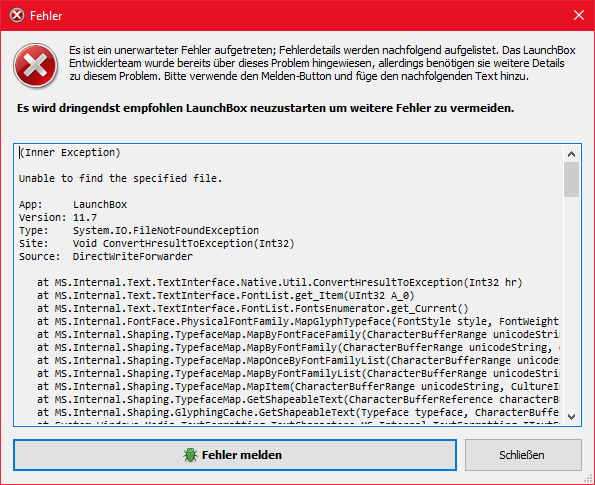Click the 'Version: 11.7' line

58,217
